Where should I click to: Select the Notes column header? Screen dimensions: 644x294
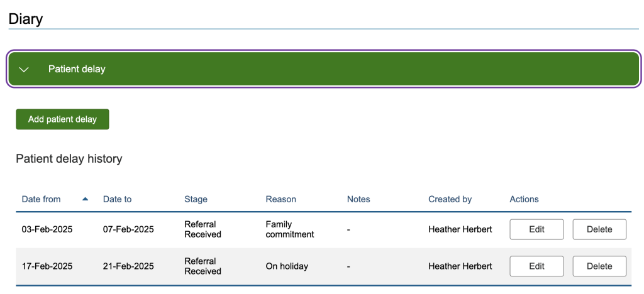(x=358, y=199)
